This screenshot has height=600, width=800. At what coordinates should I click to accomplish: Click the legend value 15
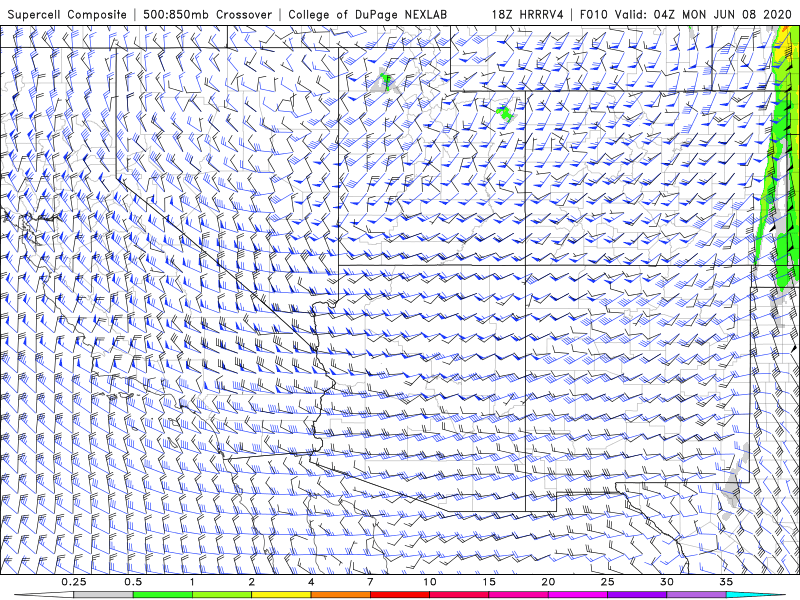pos(489,582)
